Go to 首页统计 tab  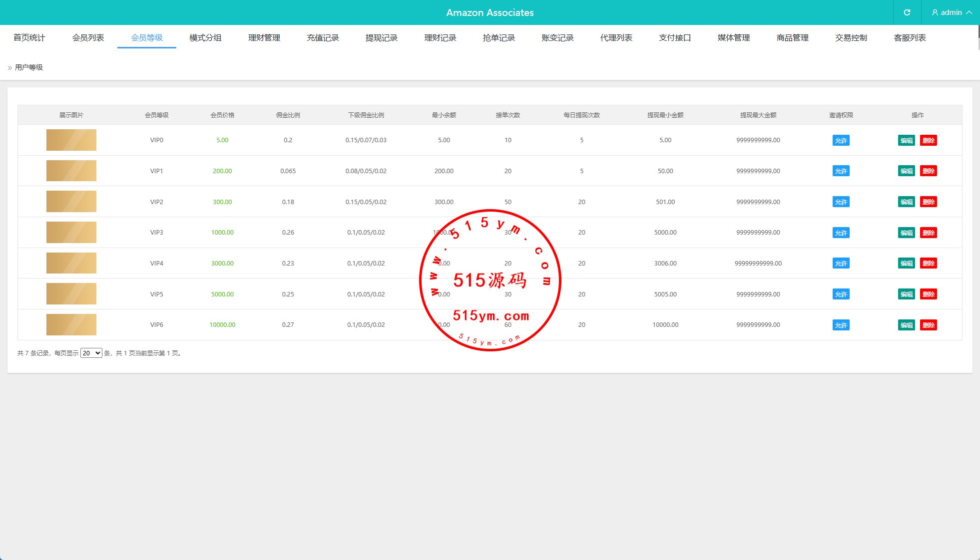click(x=29, y=38)
